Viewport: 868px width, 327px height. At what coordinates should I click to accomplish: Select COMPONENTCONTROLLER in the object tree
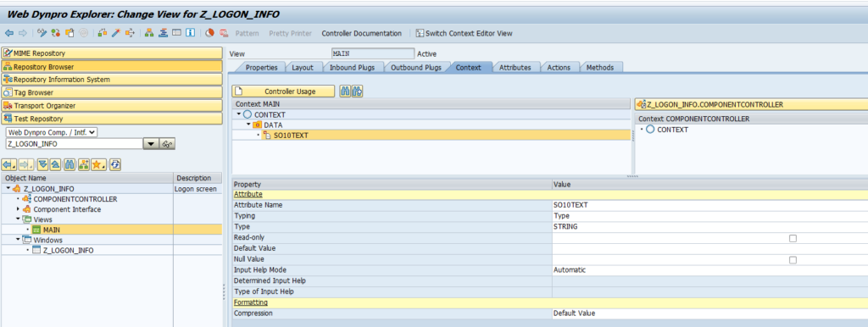pyautogui.click(x=75, y=199)
